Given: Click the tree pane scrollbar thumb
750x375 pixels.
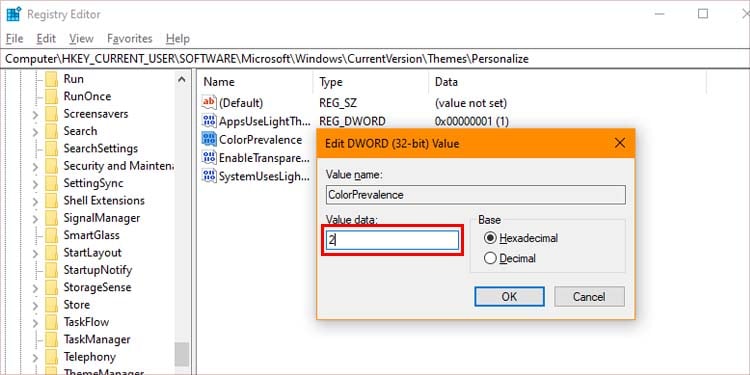Looking at the screenshot, I should point(182,354).
